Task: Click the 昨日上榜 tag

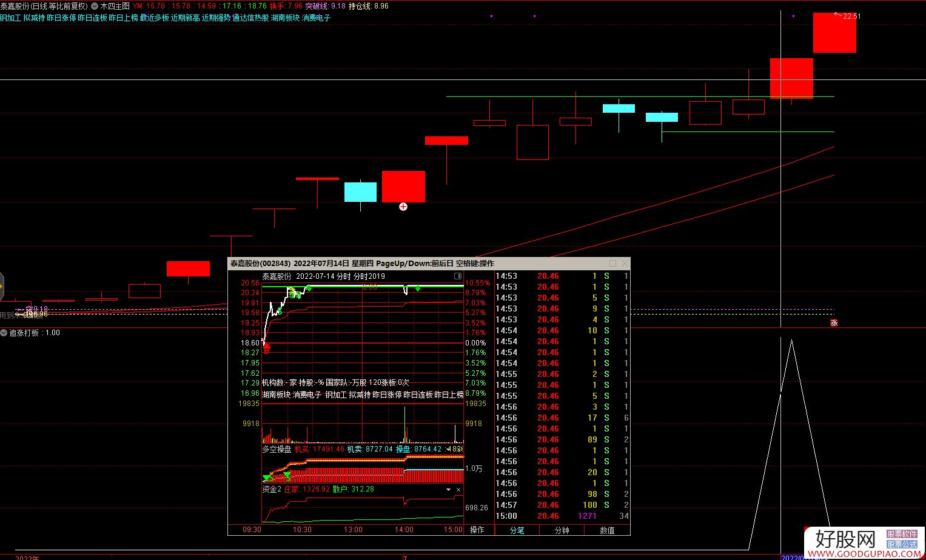Action: 123,18
